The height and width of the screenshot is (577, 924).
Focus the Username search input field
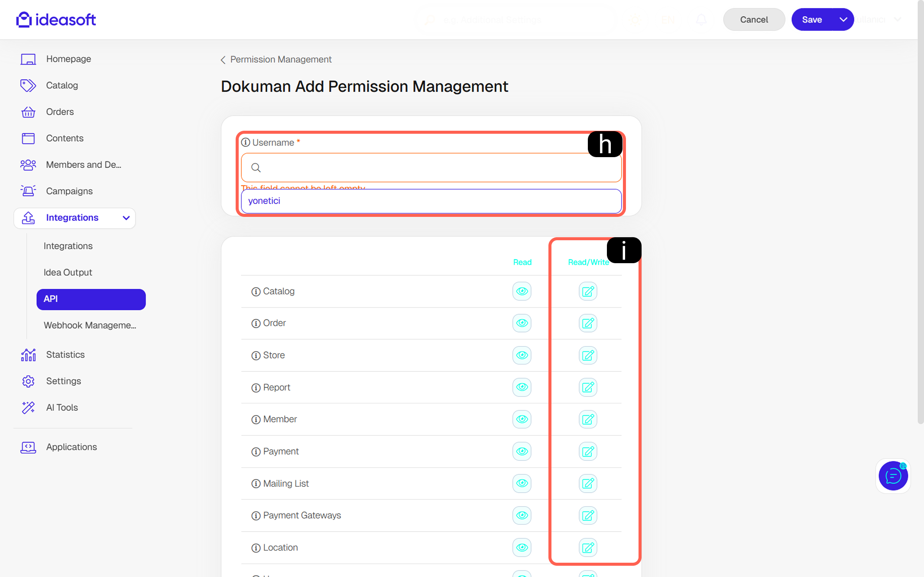click(x=431, y=168)
